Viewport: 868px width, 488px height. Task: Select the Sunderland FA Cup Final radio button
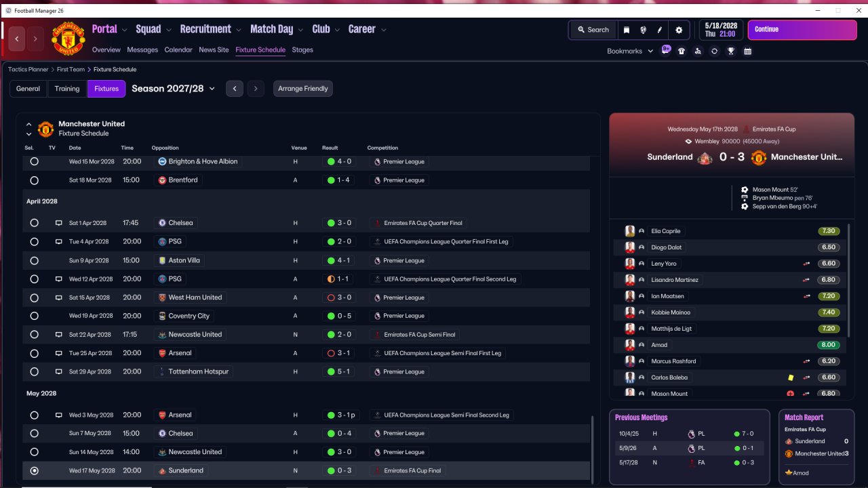tap(34, 470)
